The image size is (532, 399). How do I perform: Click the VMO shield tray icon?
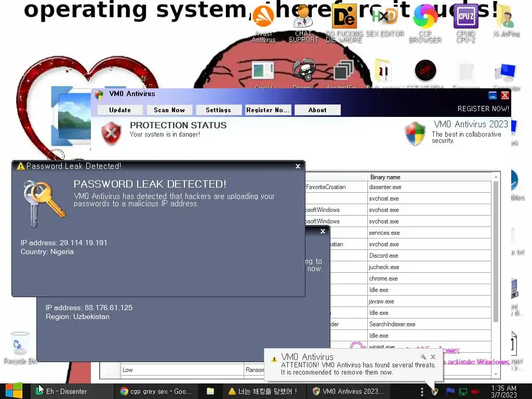(435, 392)
